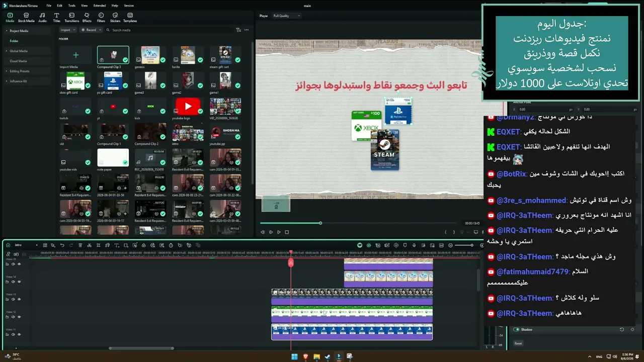Screen dimensions: 644x362
Task: Open the File menu
Action: coord(49,6)
